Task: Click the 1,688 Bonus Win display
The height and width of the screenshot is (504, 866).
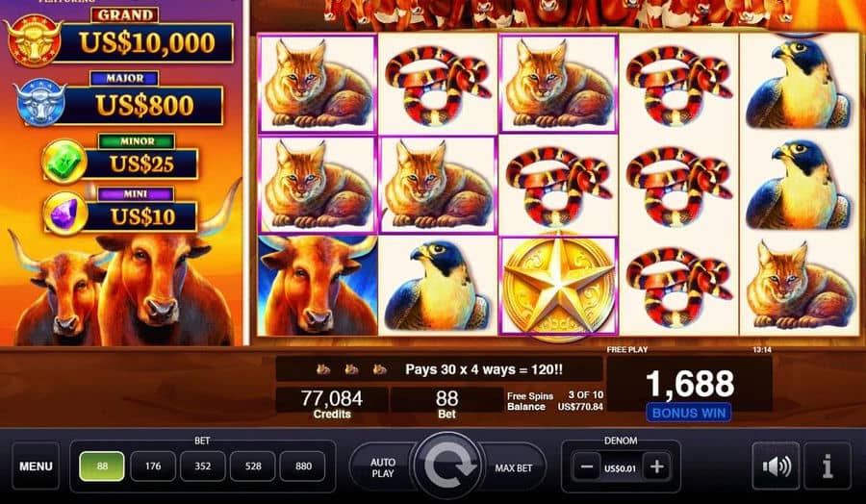Action: click(689, 391)
